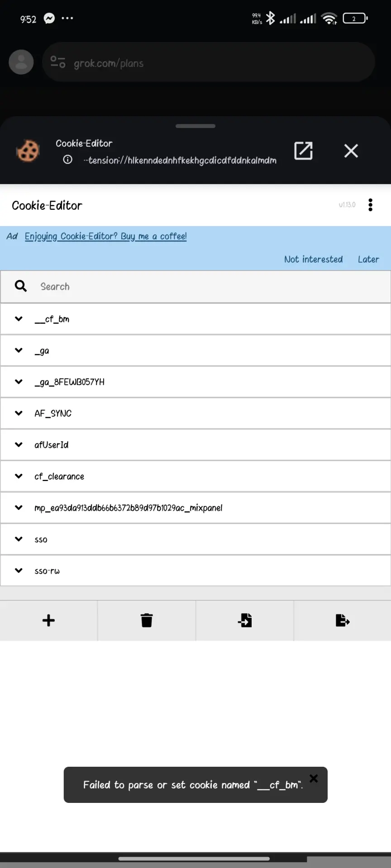Open Cookie-Editor three-dot menu
The width and height of the screenshot is (391, 868).
pyautogui.click(x=371, y=205)
